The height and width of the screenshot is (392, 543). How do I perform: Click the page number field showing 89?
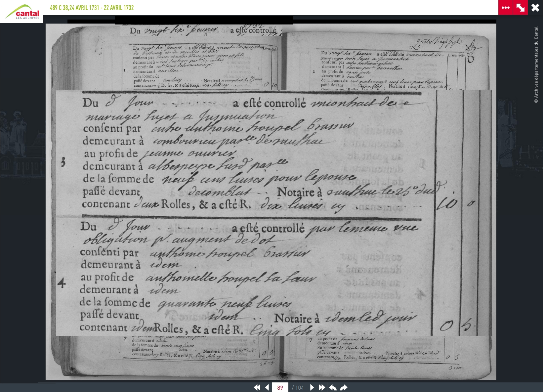point(280,387)
